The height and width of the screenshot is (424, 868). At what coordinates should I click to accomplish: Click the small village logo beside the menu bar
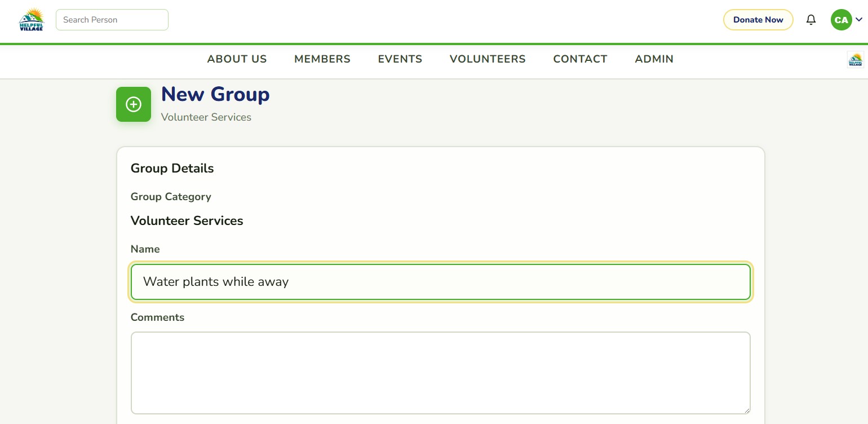coord(855,59)
